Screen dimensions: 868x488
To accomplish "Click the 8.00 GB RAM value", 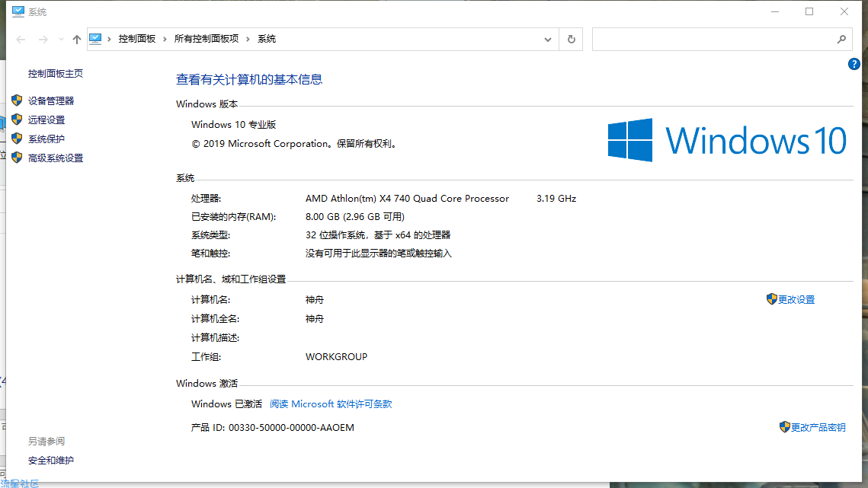I will pos(355,217).
